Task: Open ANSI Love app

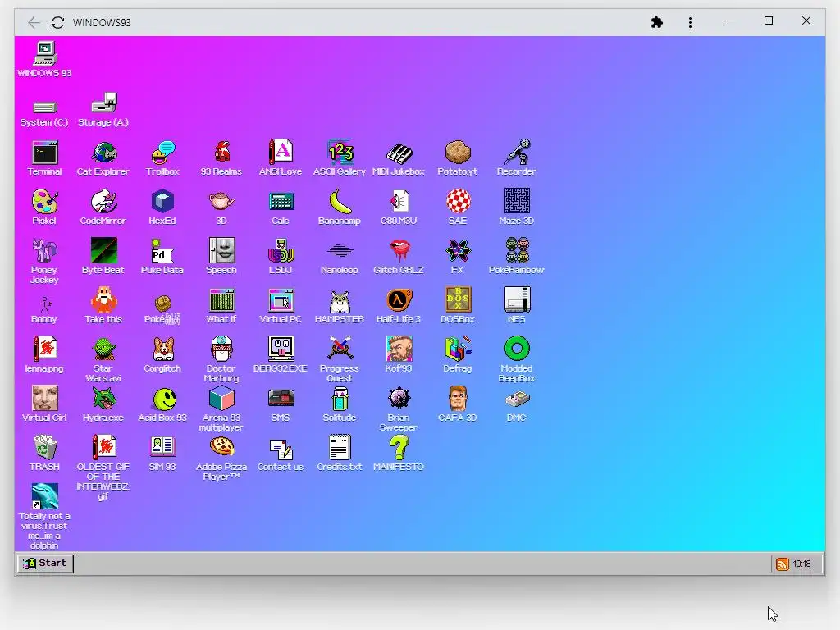Action: coord(281,153)
